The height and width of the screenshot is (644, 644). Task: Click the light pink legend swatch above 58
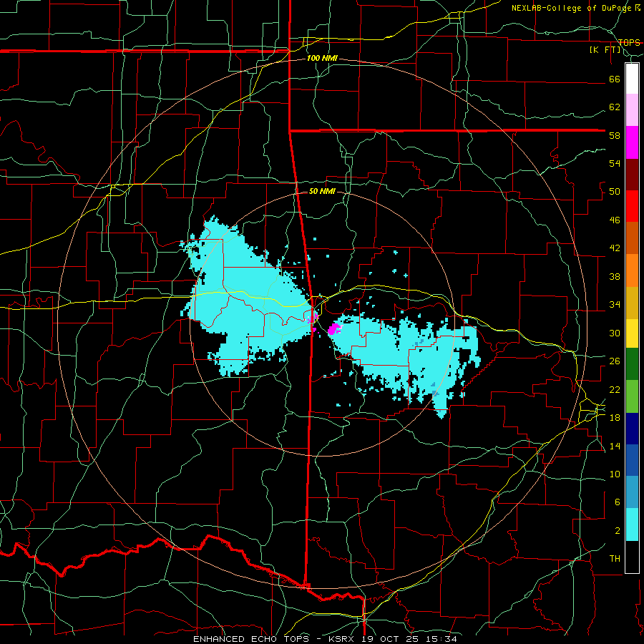pyautogui.click(x=632, y=110)
